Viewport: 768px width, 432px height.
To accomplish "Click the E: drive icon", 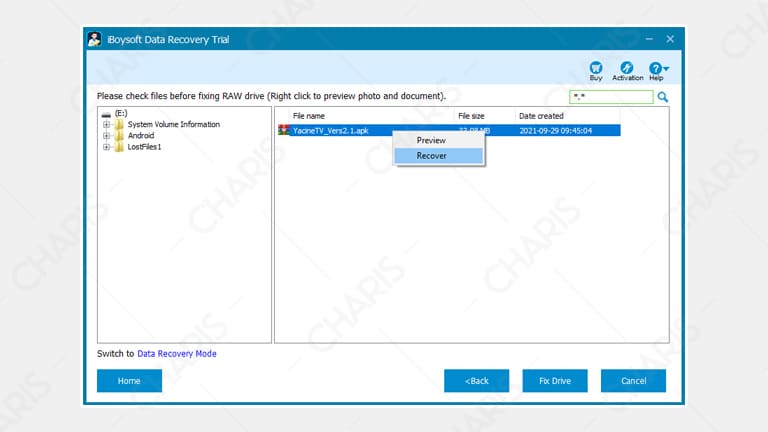I will [x=106, y=114].
